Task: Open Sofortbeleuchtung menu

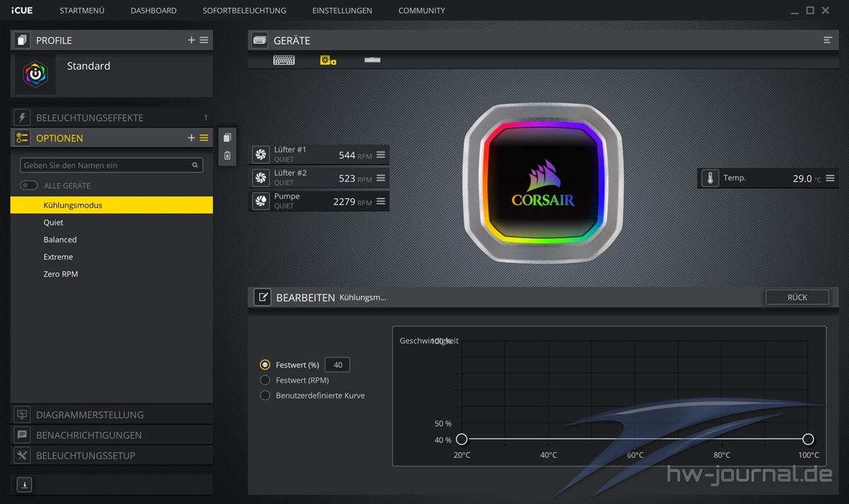Action: [244, 11]
